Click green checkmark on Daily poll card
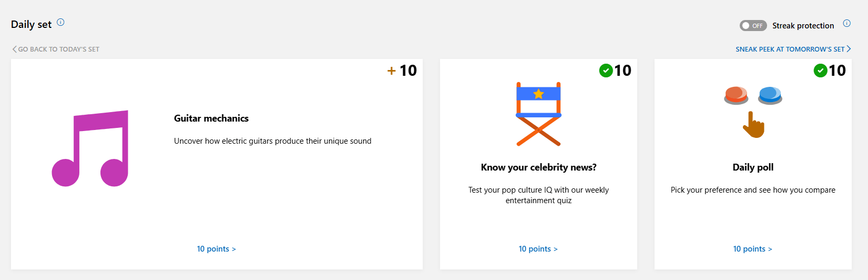The height and width of the screenshot is (280, 868). [820, 71]
